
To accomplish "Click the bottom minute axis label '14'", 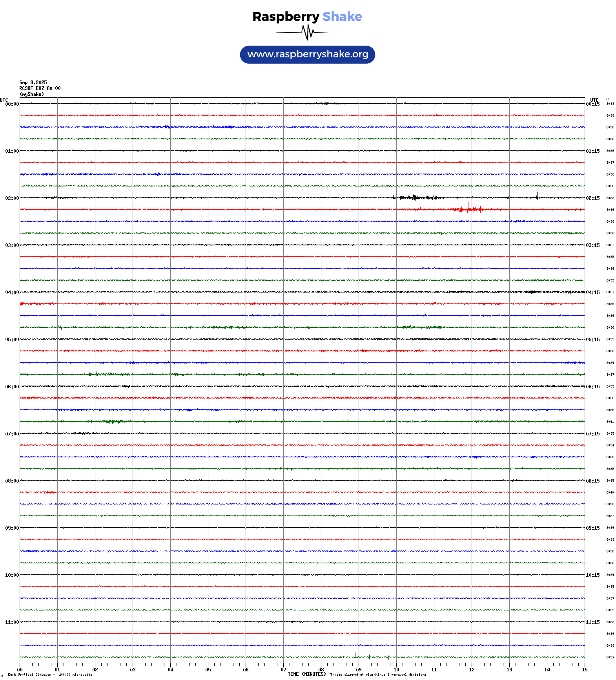I will pyautogui.click(x=547, y=670).
